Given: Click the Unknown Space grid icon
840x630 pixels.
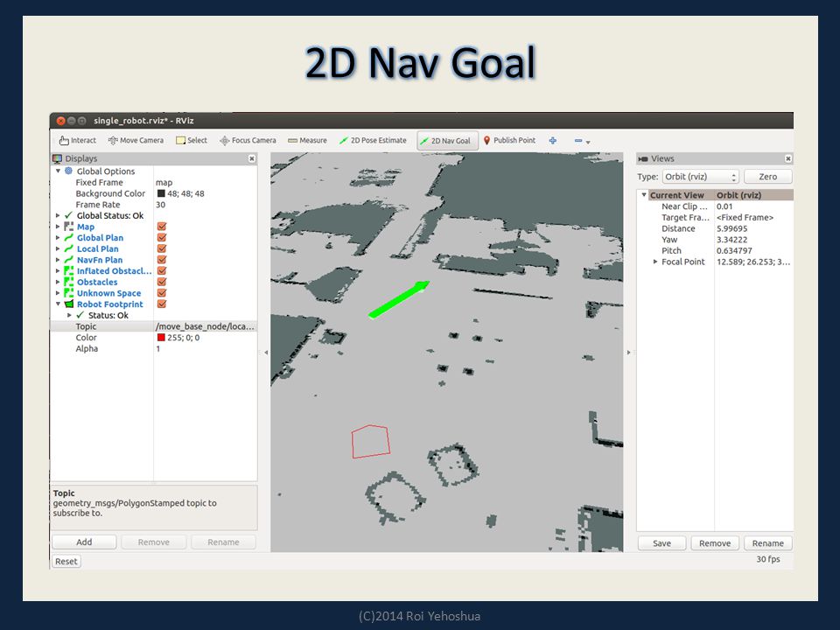Looking at the screenshot, I should tap(68, 293).
